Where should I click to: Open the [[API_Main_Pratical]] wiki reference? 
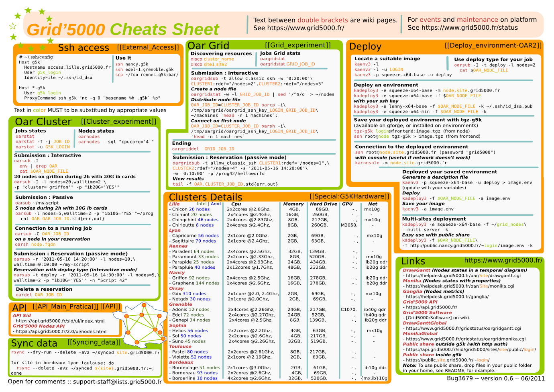pyautogui.click(x=65, y=307)
